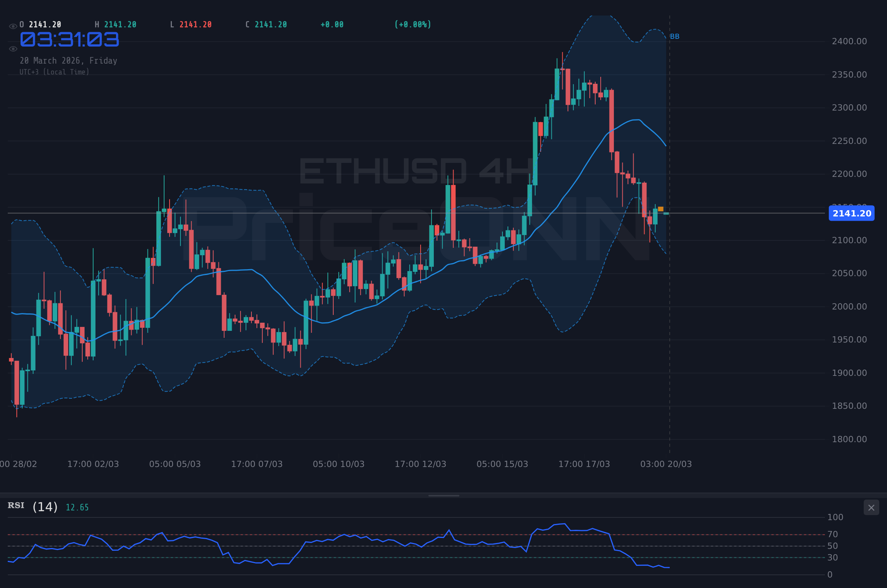Select the BB label on the chart
Image resolution: width=887 pixels, height=588 pixels.
(674, 36)
